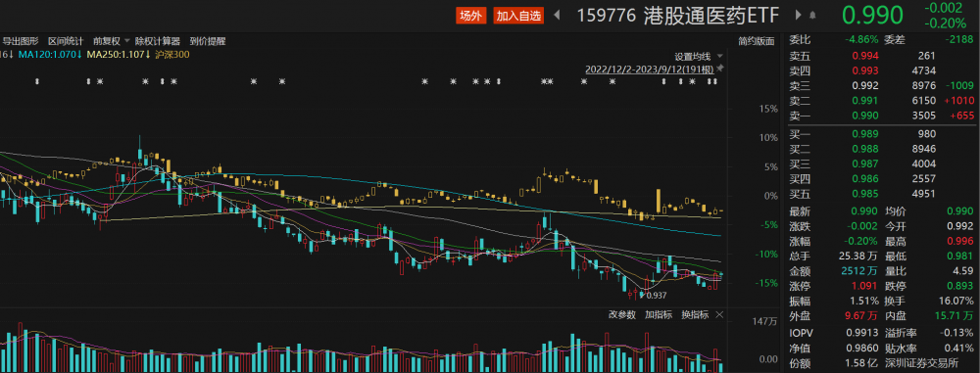Open the 前复权 adjustment dropdown
Image resolution: width=980 pixels, height=373 pixels.
[x=112, y=41]
